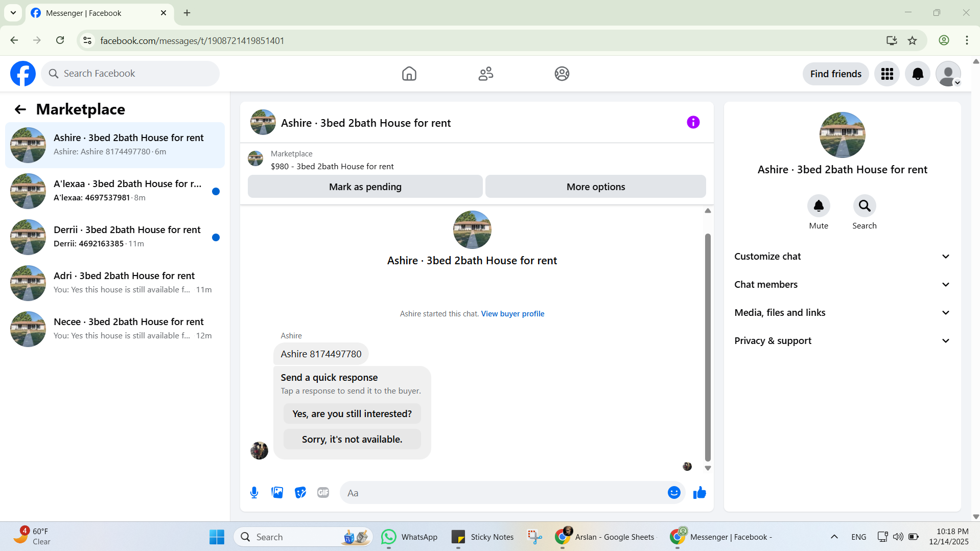Screen dimensions: 980x551
Task: Record a voice clip with microphone icon
Action: [x=254, y=493]
